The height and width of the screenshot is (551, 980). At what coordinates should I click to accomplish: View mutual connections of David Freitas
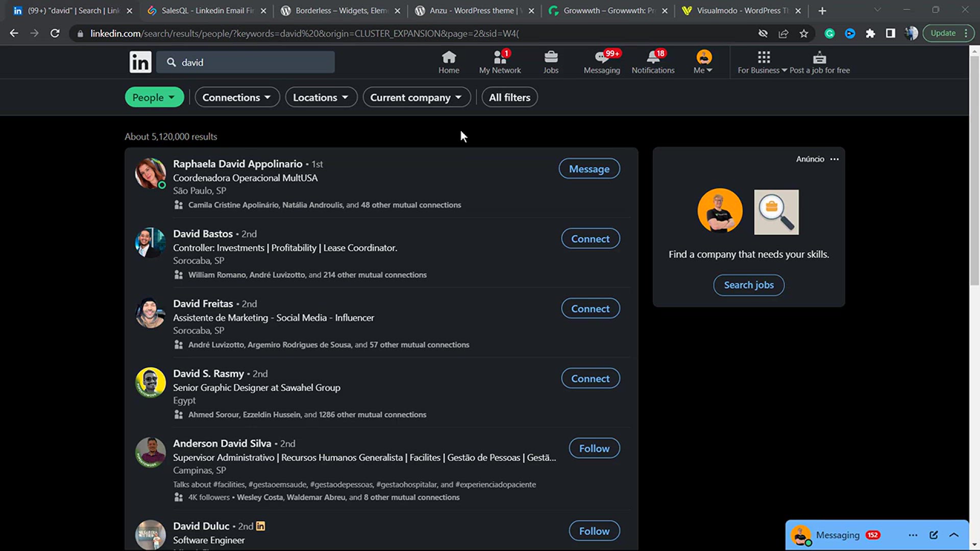[x=329, y=345]
